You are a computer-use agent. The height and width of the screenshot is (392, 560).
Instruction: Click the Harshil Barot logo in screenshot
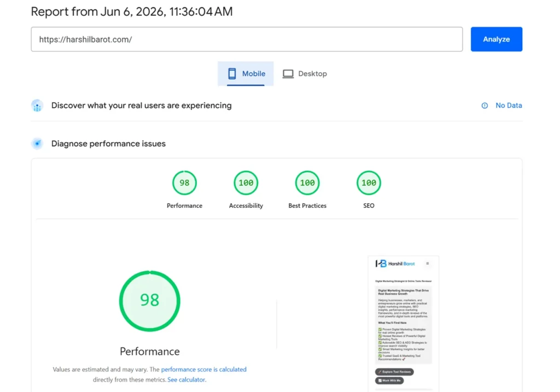395,264
